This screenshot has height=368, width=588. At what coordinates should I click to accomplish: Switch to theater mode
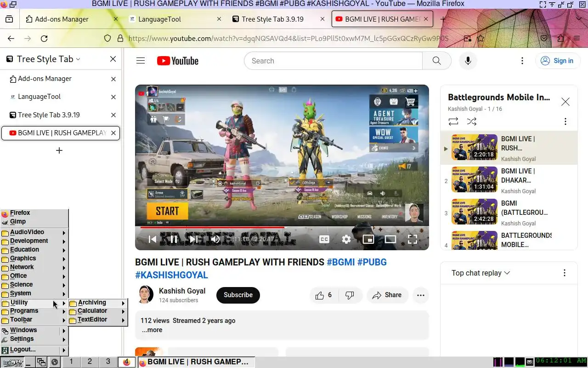[390, 239]
